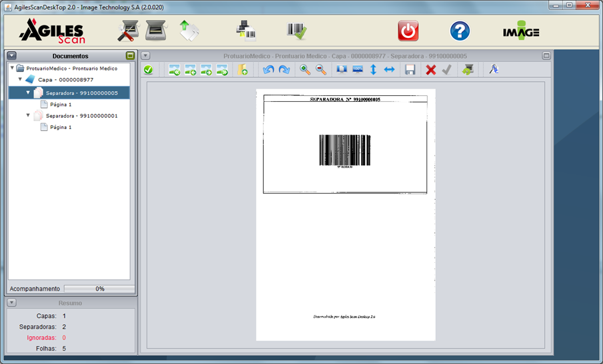This screenshot has height=364, width=603.
Task: Click the Separadoras count 2
Action: coord(64,327)
